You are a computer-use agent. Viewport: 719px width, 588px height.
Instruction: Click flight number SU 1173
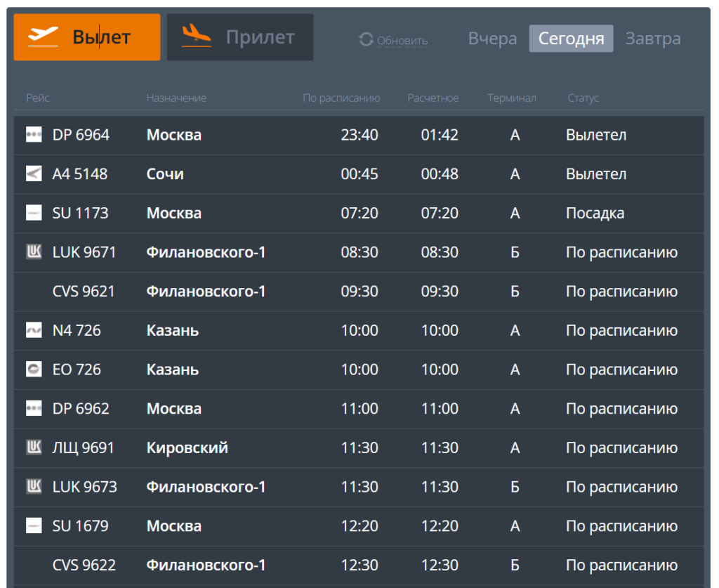click(80, 213)
